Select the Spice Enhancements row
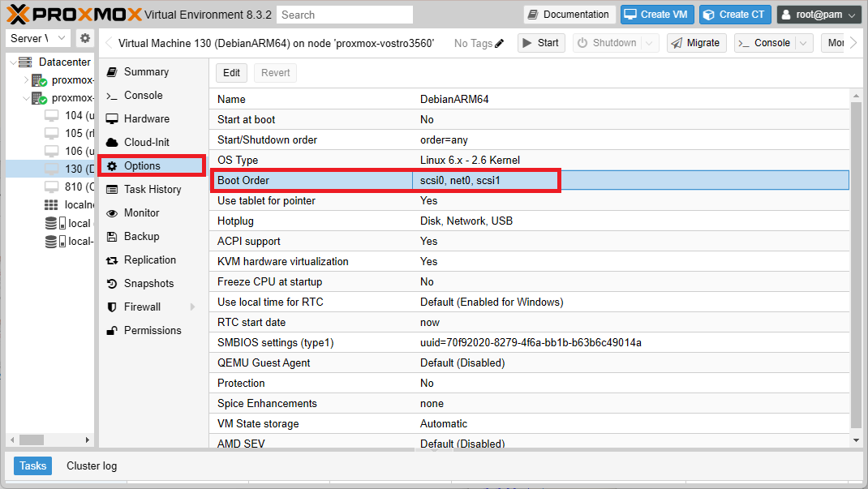 [529, 403]
